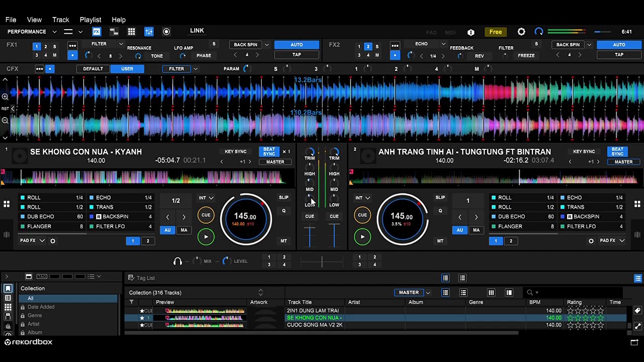The width and height of the screenshot is (644, 362).
Task: Open preferences with the gear icon
Action: (x=521, y=32)
